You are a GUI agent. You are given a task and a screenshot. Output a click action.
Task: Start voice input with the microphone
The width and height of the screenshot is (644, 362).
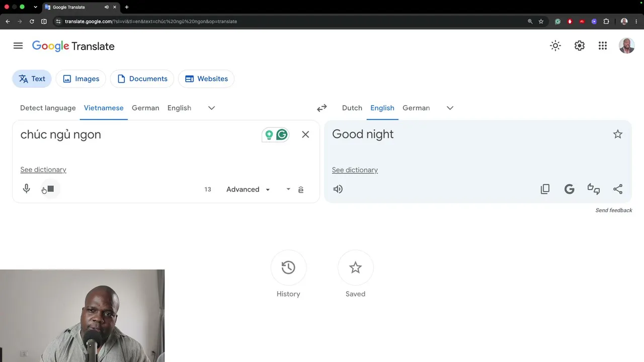pos(26,189)
